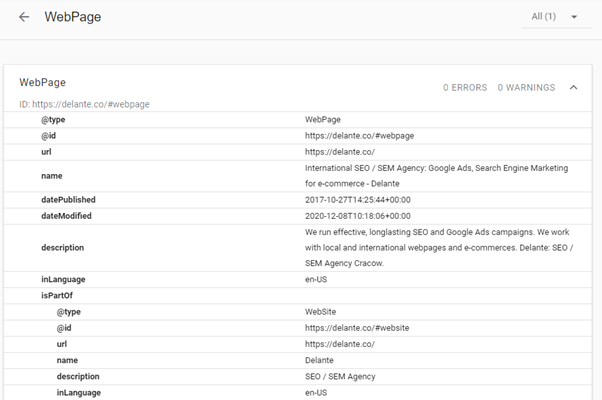Select the isPartOf property label

point(57,296)
